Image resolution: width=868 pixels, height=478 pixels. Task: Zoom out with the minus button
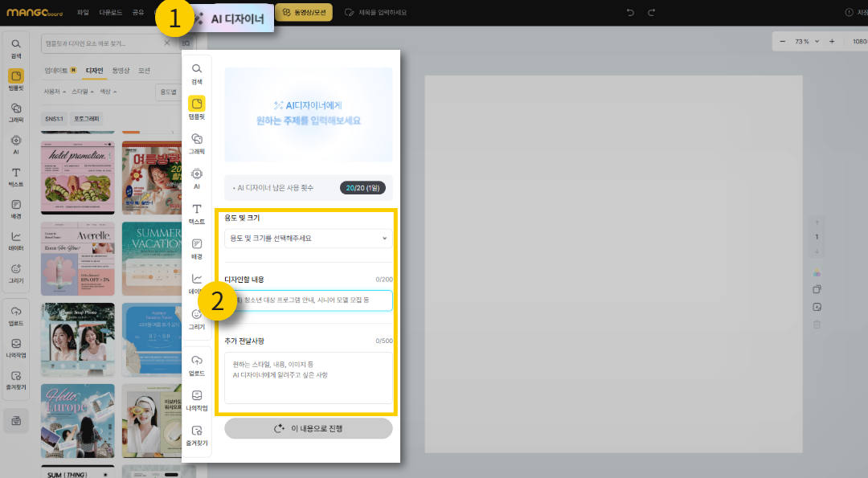[784, 41]
